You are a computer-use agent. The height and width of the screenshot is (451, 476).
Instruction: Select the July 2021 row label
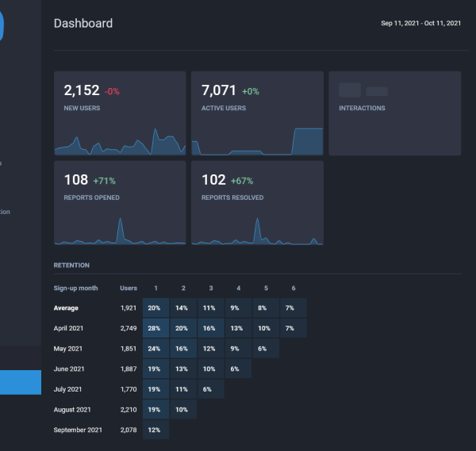(67, 389)
